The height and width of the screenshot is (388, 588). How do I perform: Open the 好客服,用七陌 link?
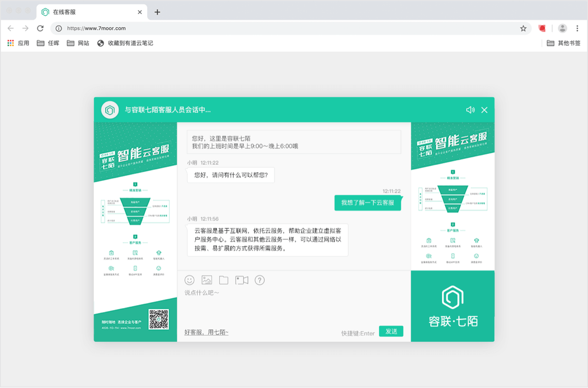(206, 332)
